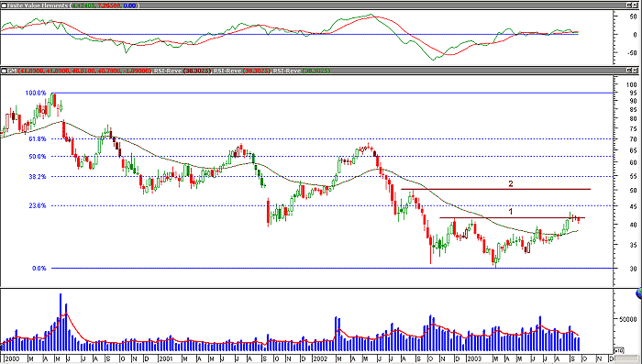The image size is (642, 364).
Task: Select the Finite Volume Elements title label
Action: pyautogui.click(x=38, y=6)
